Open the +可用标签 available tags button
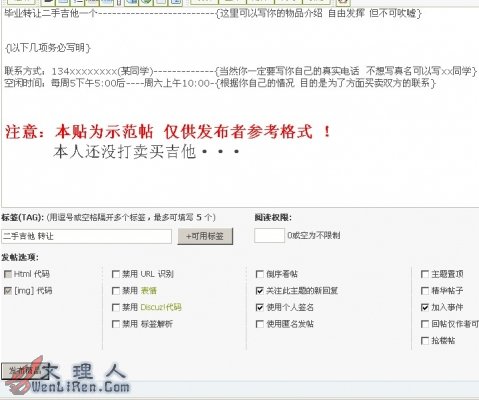The height and width of the screenshot is (400, 479). (x=205, y=236)
